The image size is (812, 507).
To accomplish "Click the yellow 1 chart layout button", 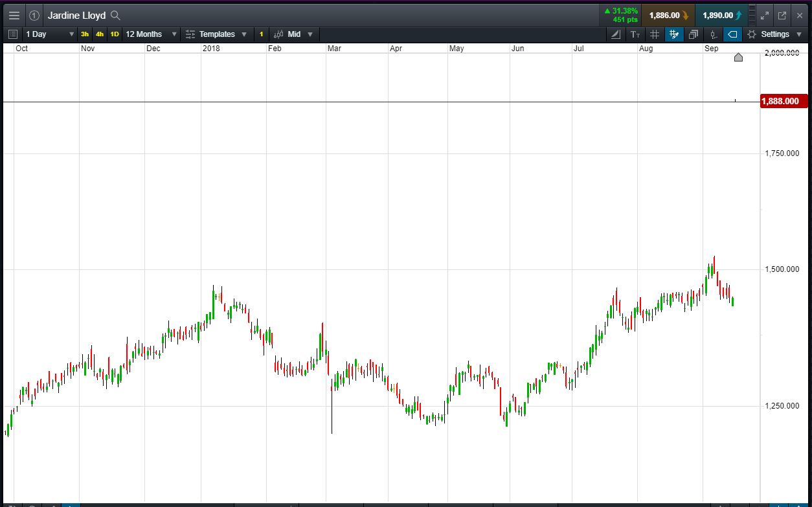I will click(x=262, y=34).
